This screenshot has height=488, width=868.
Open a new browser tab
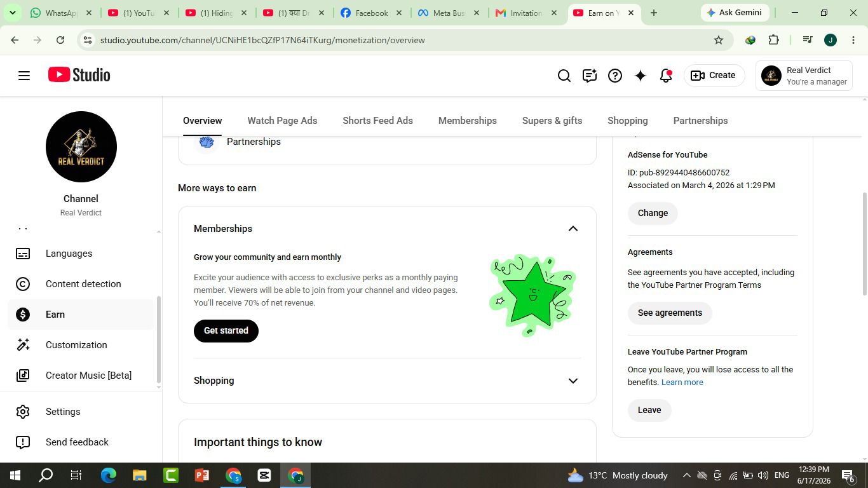point(653,13)
